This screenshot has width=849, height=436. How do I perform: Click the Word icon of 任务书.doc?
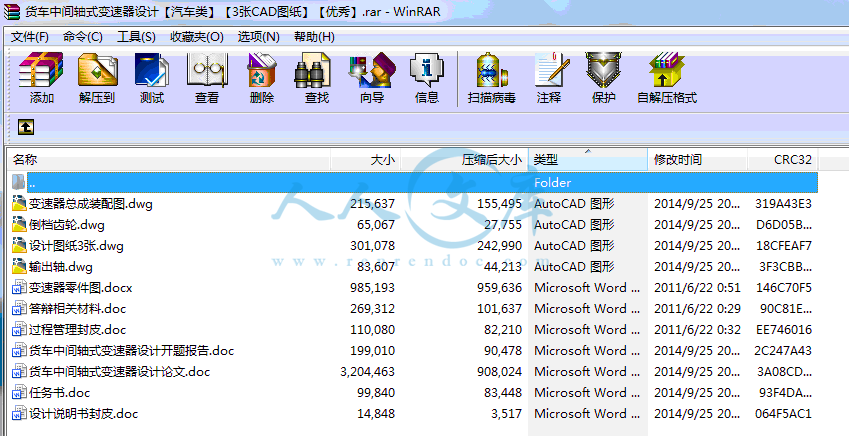19,393
